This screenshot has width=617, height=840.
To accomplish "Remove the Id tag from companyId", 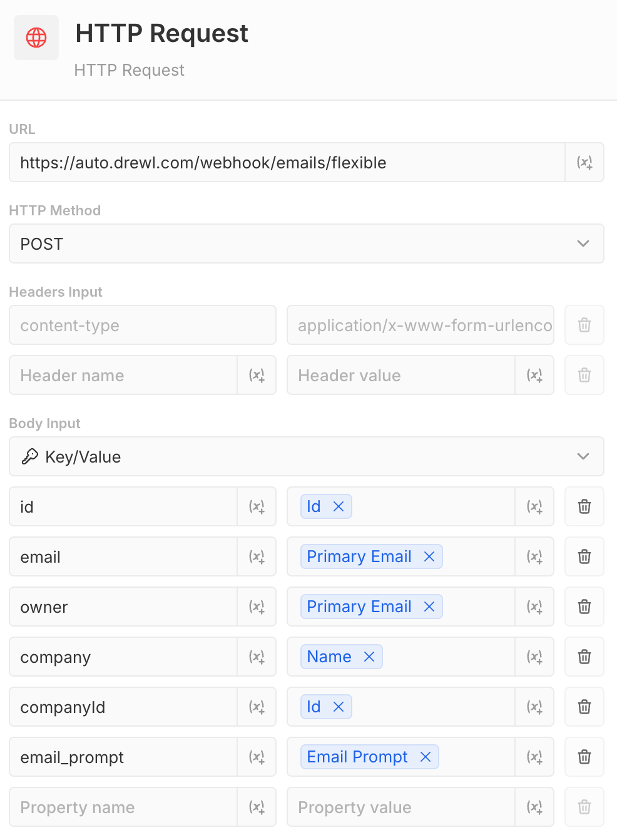I will coord(339,707).
